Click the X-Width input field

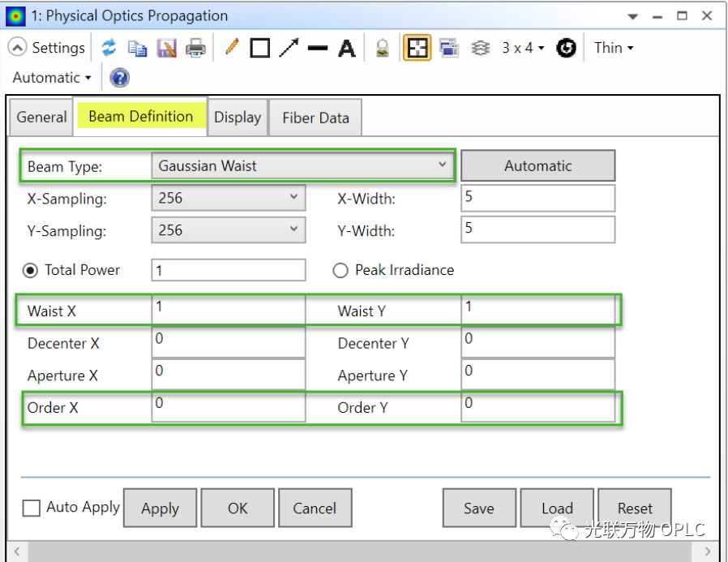537,199
